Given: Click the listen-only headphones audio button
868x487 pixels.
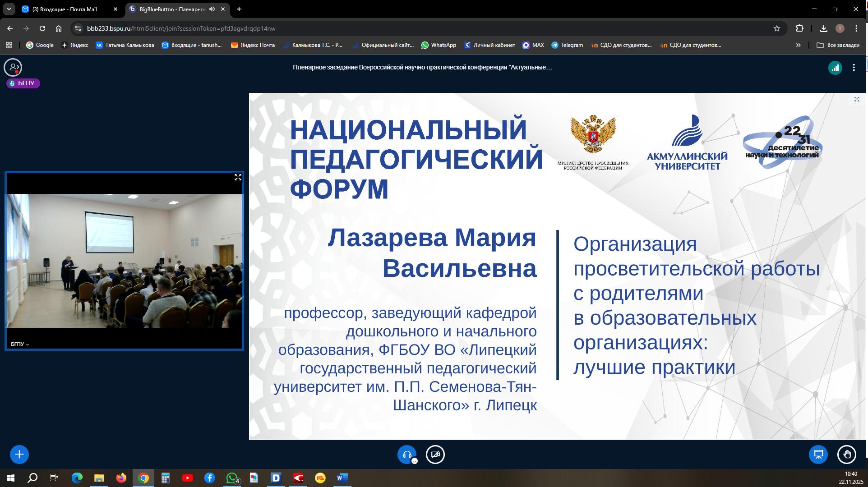Looking at the screenshot, I should tap(406, 454).
